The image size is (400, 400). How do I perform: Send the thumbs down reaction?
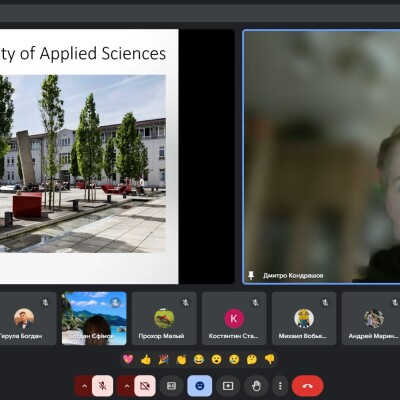pos(270,359)
